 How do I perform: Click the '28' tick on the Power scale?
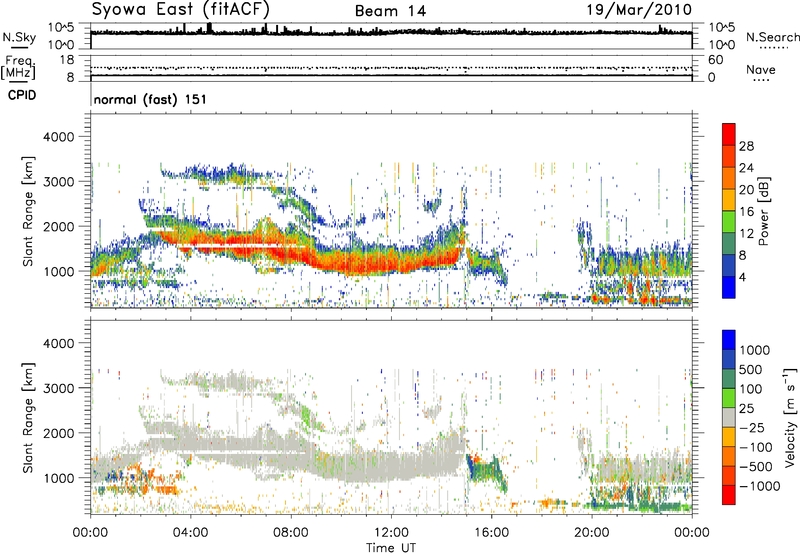coord(746,146)
